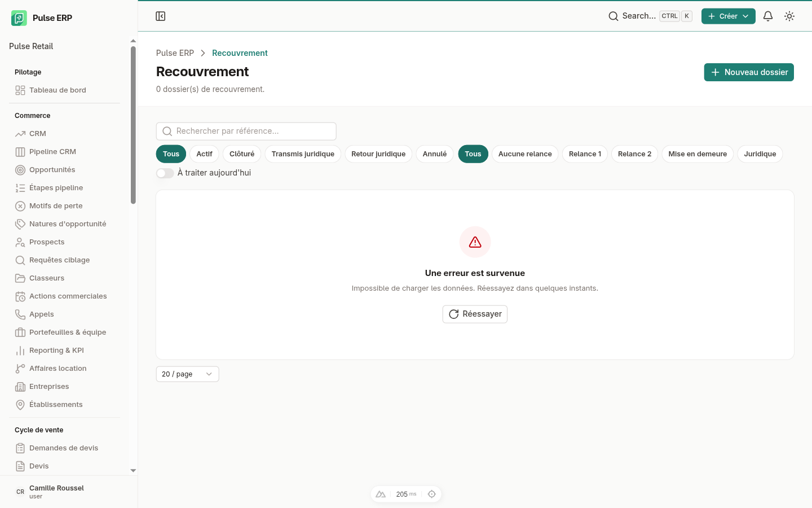Click the Entreprises building icon
Viewport: 812px width, 508px height.
[20, 387]
